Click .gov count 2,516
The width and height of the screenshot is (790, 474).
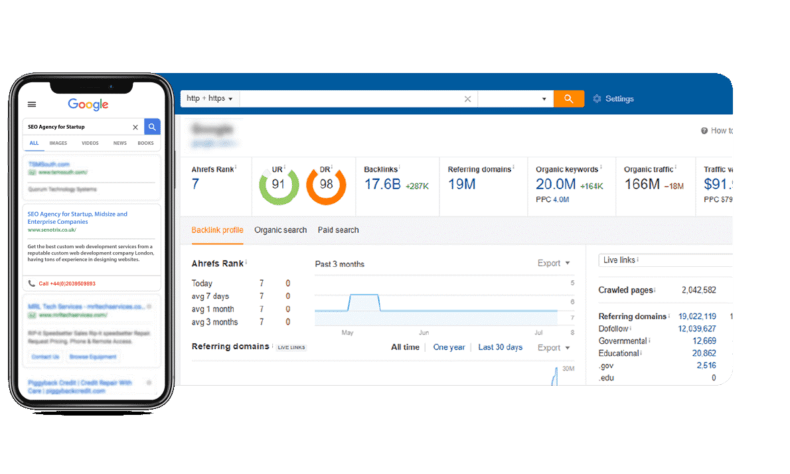pyautogui.click(x=706, y=365)
